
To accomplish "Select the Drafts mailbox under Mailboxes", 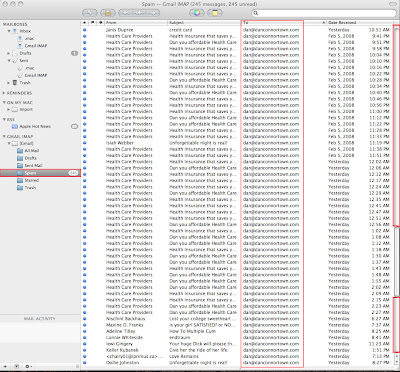I will 40,53.
